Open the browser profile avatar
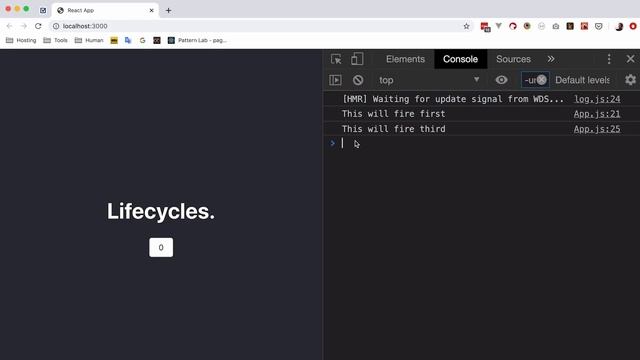640x360 pixels. click(619, 27)
